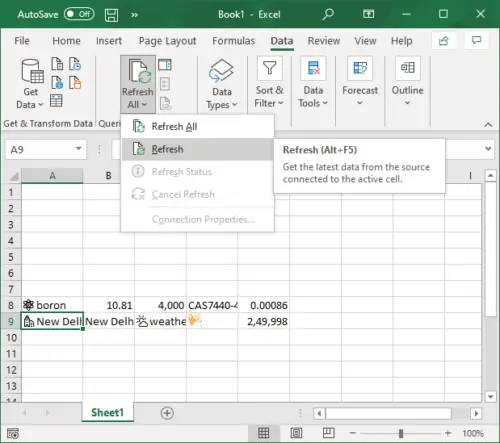500x443 pixels.
Task: Expand the Name Box dropdown arrow
Action: pyautogui.click(x=79, y=149)
